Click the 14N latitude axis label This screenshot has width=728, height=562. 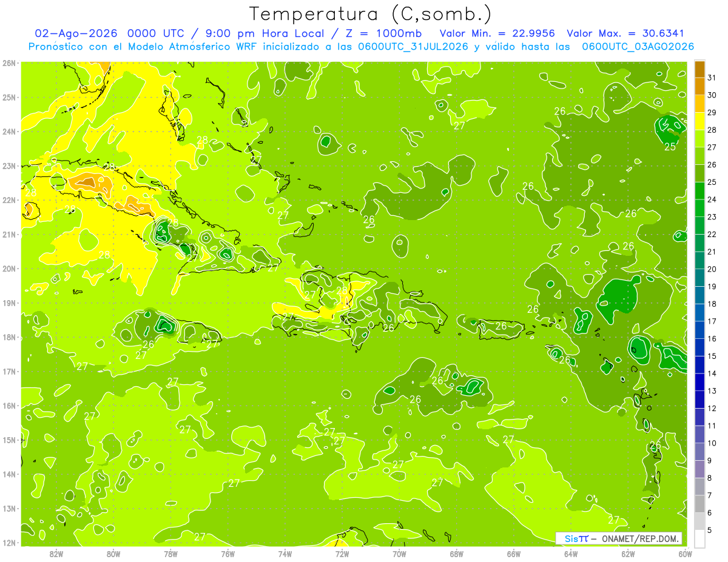(9, 474)
